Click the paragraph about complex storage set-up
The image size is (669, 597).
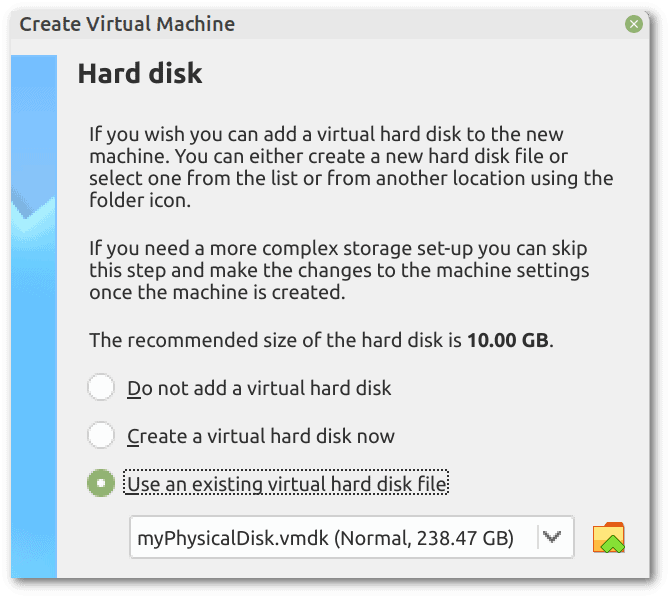tap(340, 270)
